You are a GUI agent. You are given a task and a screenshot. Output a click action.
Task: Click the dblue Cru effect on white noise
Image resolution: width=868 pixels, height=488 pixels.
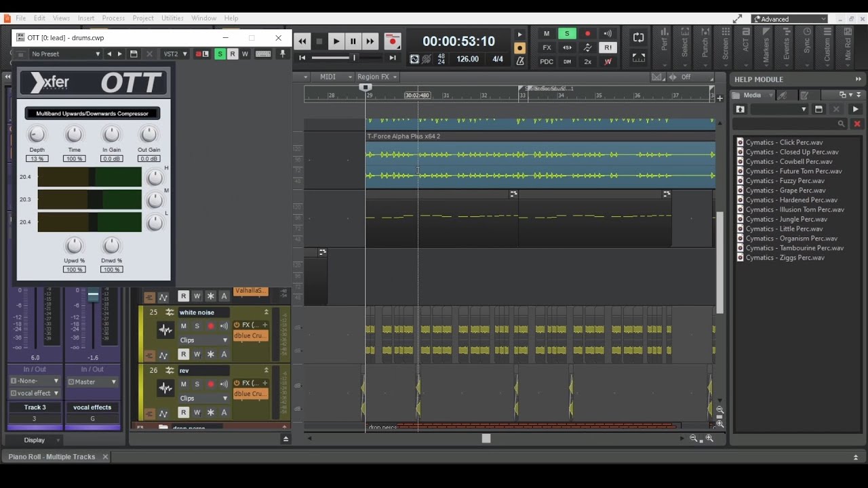(250, 336)
